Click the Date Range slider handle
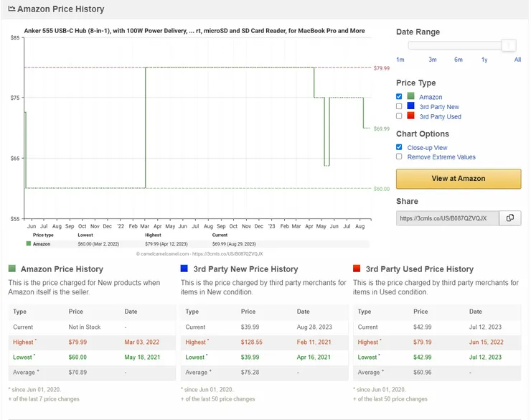The width and height of the screenshot is (531, 420). [509, 45]
